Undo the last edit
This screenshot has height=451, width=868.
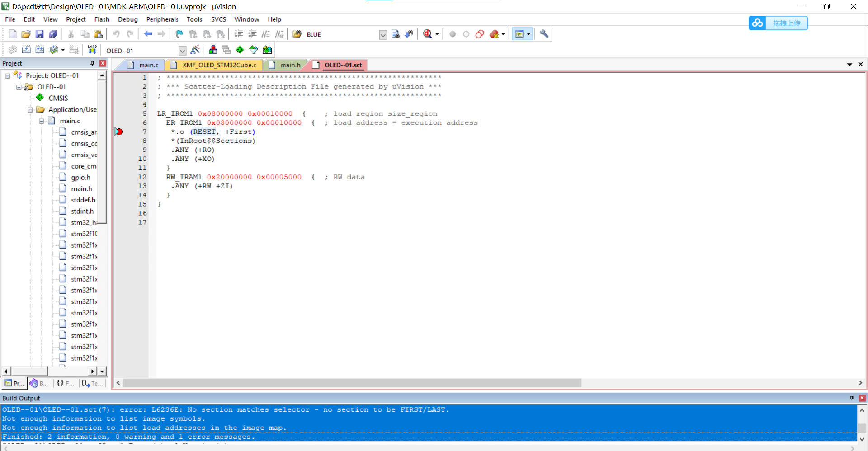click(116, 34)
